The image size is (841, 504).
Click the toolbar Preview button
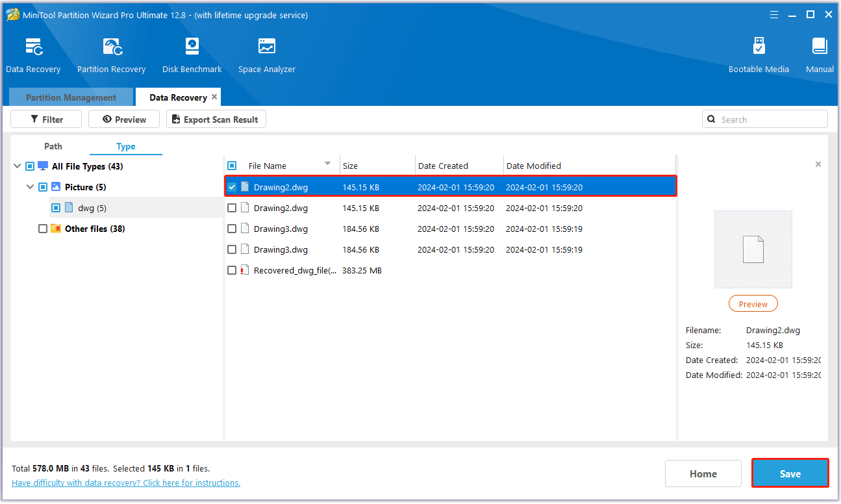pyautogui.click(x=124, y=120)
